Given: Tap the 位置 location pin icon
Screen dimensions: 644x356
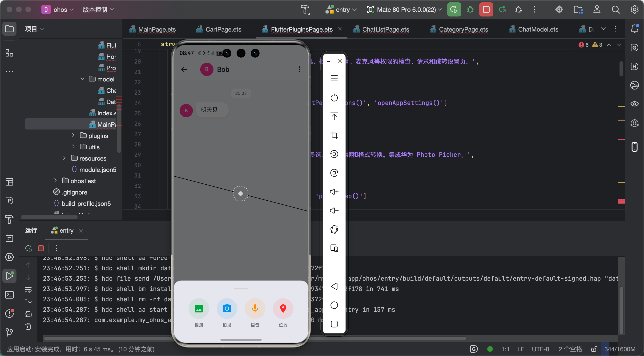Looking at the screenshot, I should tap(283, 308).
